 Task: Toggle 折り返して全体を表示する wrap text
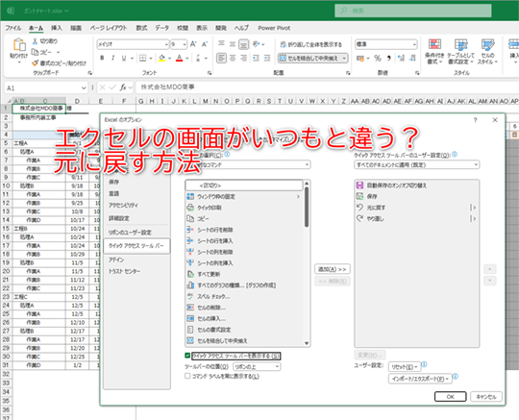(x=310, y=44)
